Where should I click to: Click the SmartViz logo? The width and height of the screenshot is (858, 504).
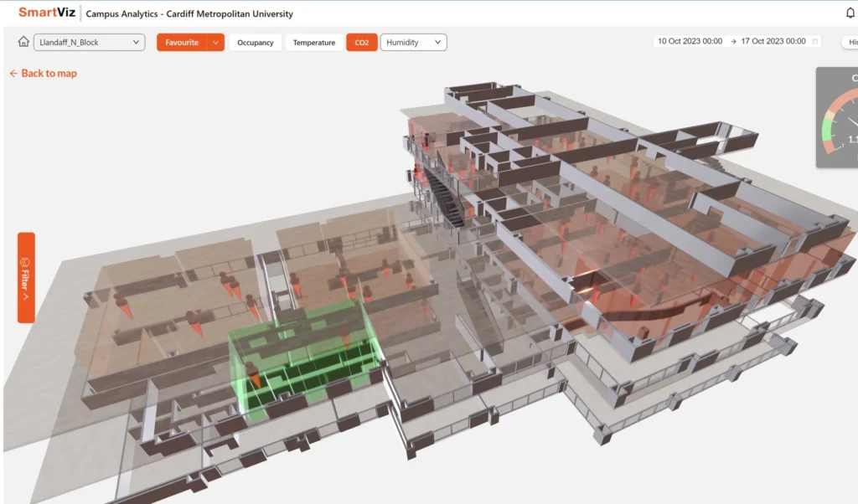point(47,13)
